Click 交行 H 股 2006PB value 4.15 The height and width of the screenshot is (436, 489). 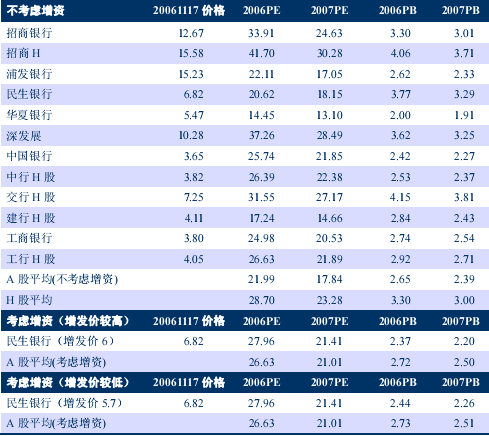400,197
